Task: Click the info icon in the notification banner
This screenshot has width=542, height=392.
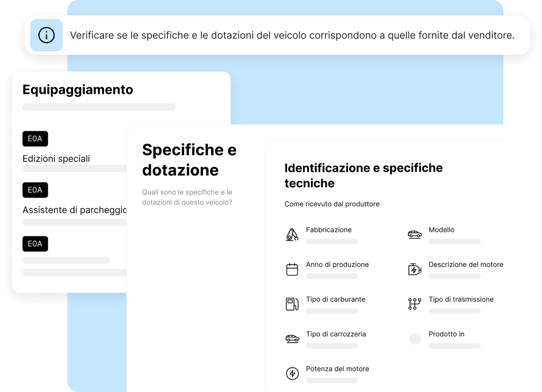Action: tap(46, 35)
